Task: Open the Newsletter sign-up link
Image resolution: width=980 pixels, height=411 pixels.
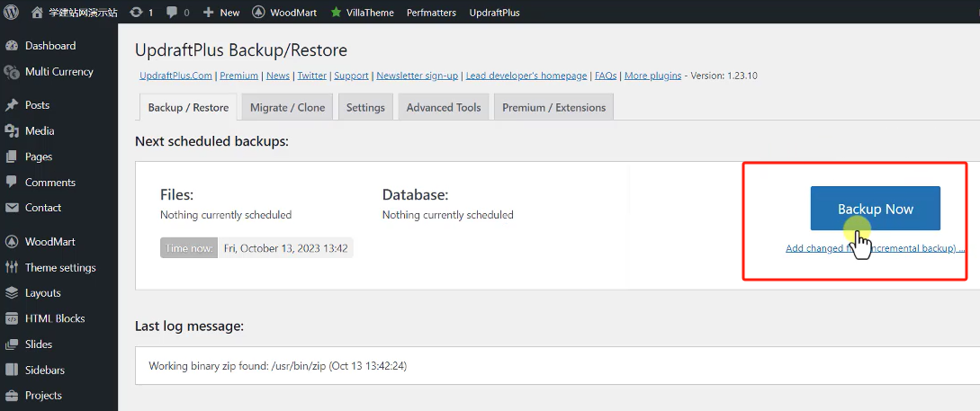Action: point(417,76)
